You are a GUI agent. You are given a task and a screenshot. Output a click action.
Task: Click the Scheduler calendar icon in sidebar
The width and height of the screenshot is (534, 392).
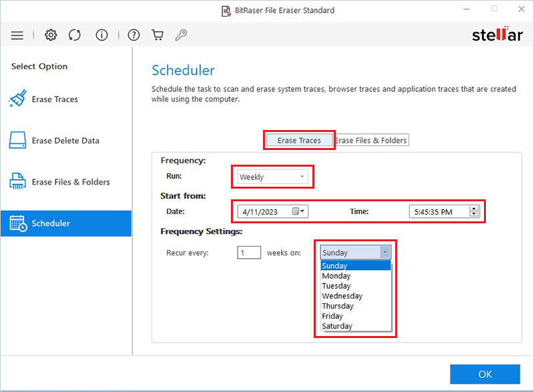pos(18,223)
